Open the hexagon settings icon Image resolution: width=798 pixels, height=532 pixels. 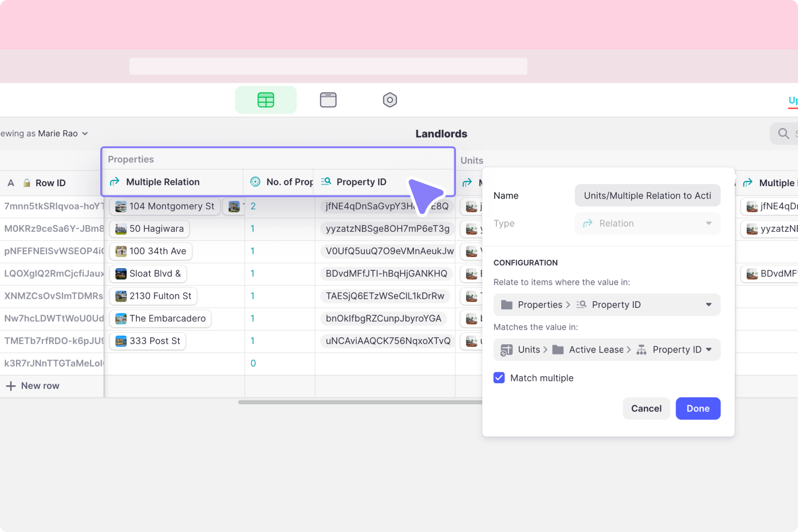click(389, 100)
